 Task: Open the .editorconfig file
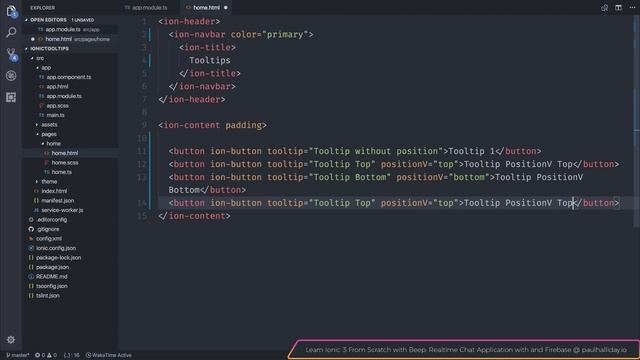pyautogui.click(x=70, y=220)
